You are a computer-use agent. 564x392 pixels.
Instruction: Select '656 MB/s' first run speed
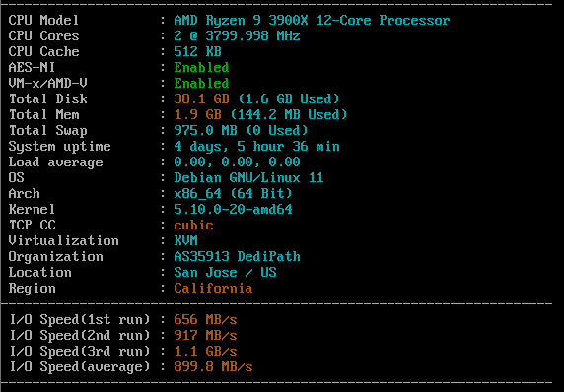click(205, 320)
